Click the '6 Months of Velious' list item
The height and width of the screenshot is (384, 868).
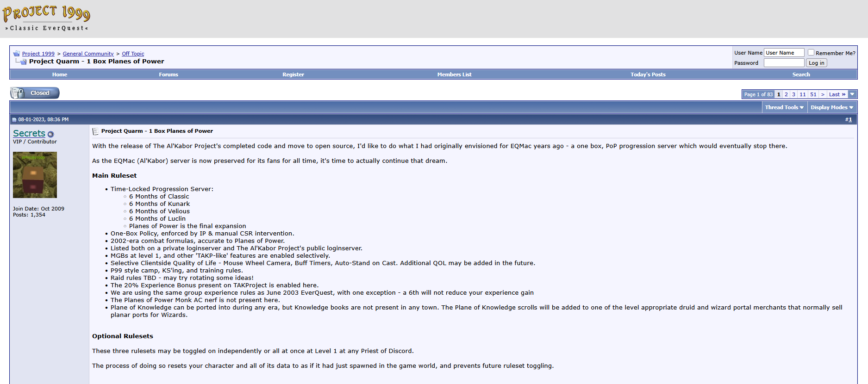click(160, 211)
